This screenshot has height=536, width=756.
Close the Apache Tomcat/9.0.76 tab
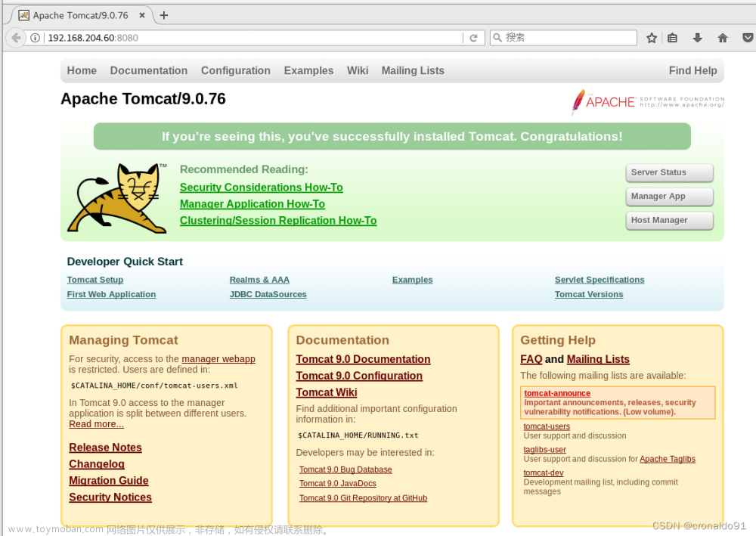click(x=142, y=15)
